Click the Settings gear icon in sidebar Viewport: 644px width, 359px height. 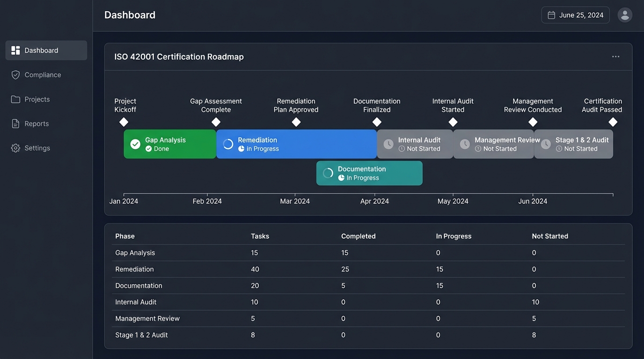click(x=15, y=148)
